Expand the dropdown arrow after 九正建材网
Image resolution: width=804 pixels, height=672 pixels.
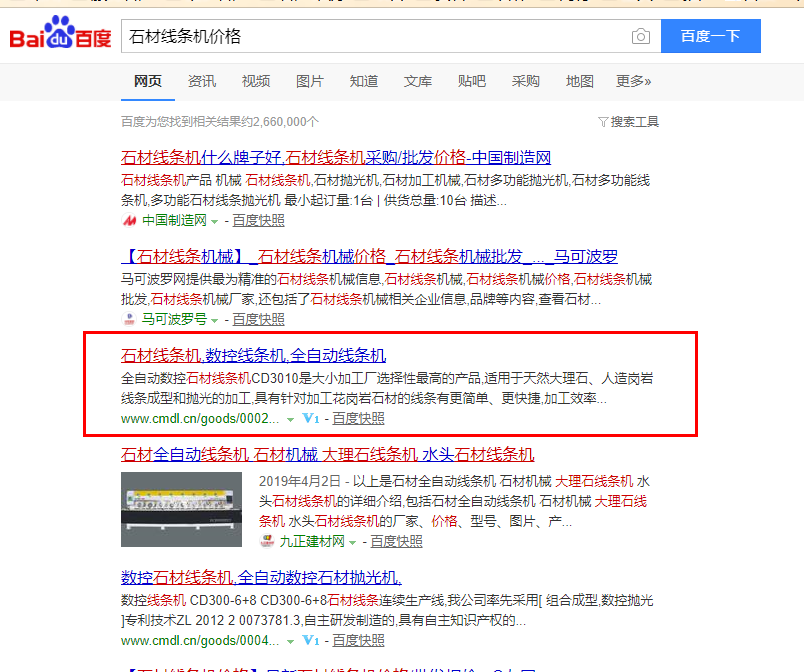352,541
